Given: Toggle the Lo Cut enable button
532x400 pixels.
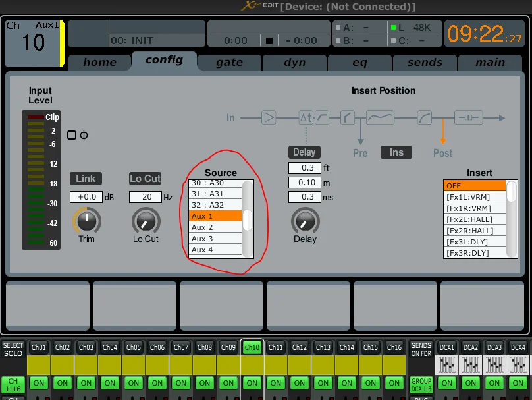Looking at the screenshot, I should (x=146, y=179).
